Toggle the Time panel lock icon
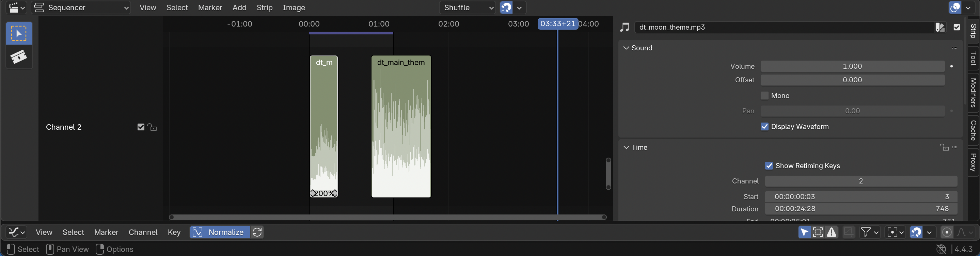This screenshot has width=980, height=256. tap(944, 147)
